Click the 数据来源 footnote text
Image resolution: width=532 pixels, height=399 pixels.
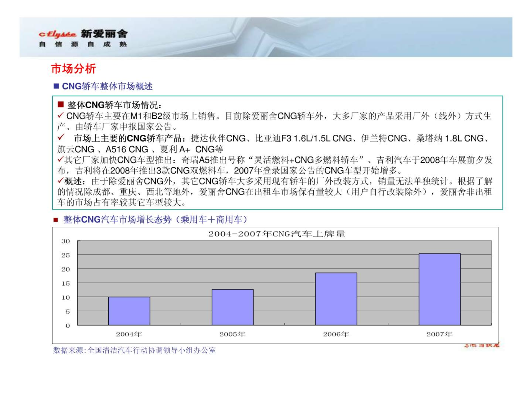click(134, 350)
